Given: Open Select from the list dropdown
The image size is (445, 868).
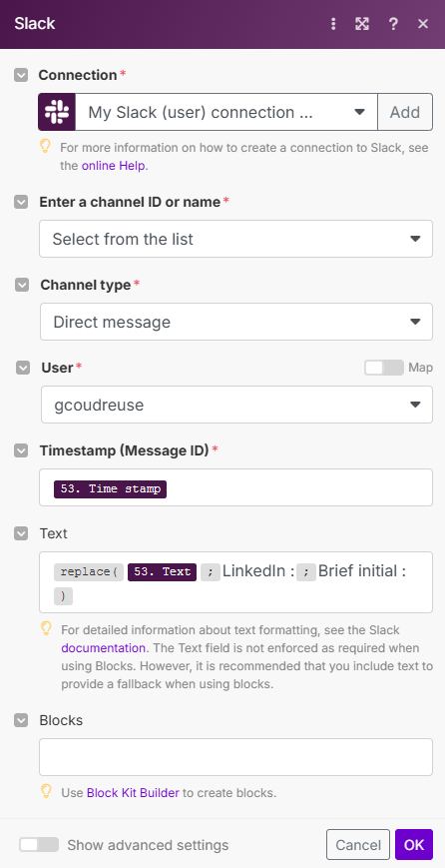Looking at the screenshot, I should [236, 239].
